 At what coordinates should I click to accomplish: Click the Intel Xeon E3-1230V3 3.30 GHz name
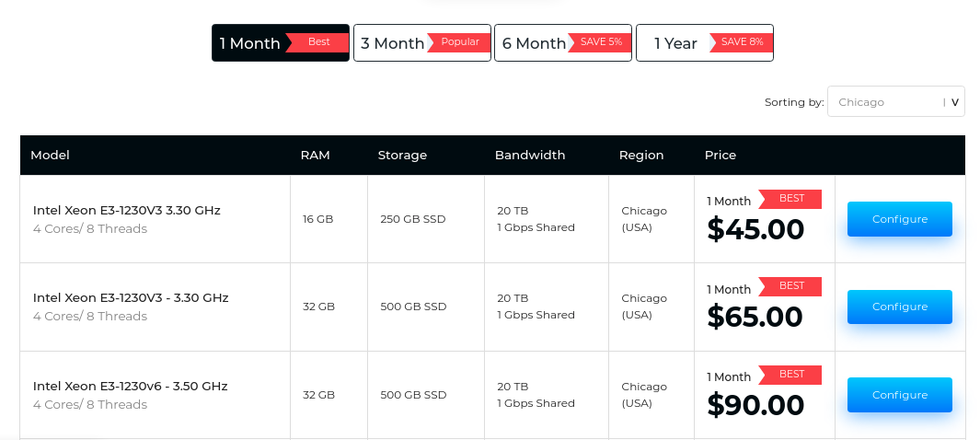click(x=127, y=210)
